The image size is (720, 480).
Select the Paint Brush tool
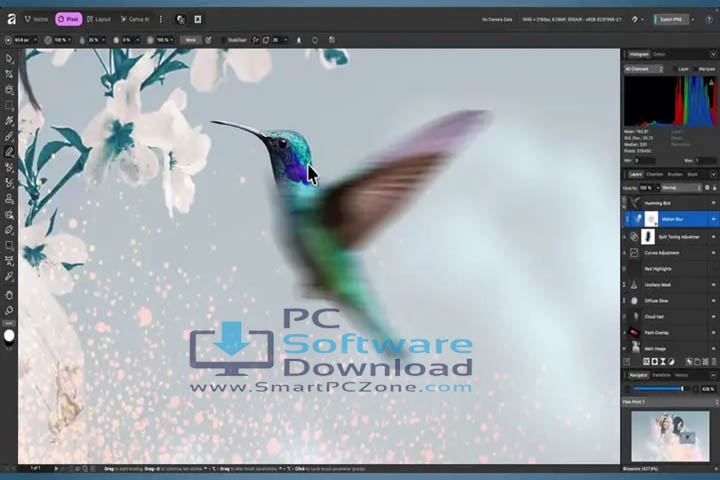point(9,136)
